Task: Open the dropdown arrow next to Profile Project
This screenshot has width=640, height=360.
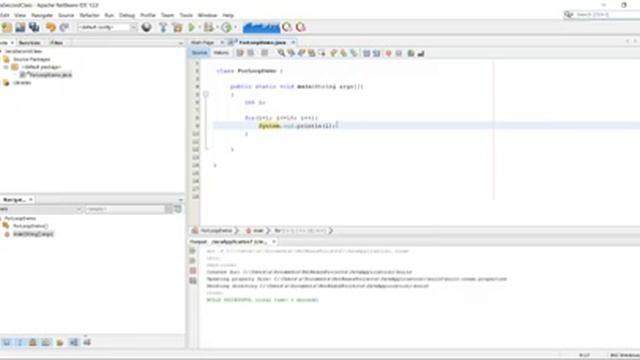Action: tap(235, 27)
